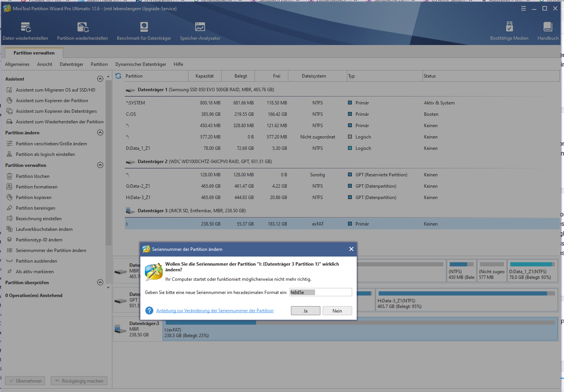The height and width of the screenshot is (392, 564).
Task: Open the Handbuch
Action: click(x=548, y=31)
